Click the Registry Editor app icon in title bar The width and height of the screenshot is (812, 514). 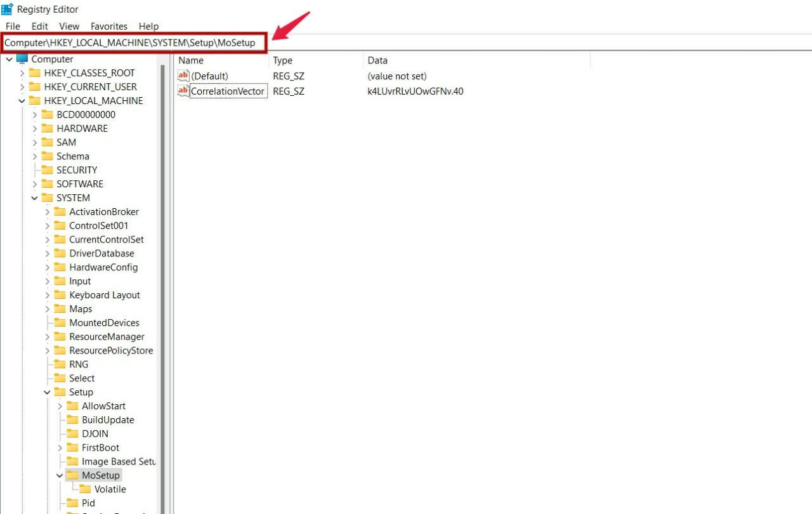[7, 9]
